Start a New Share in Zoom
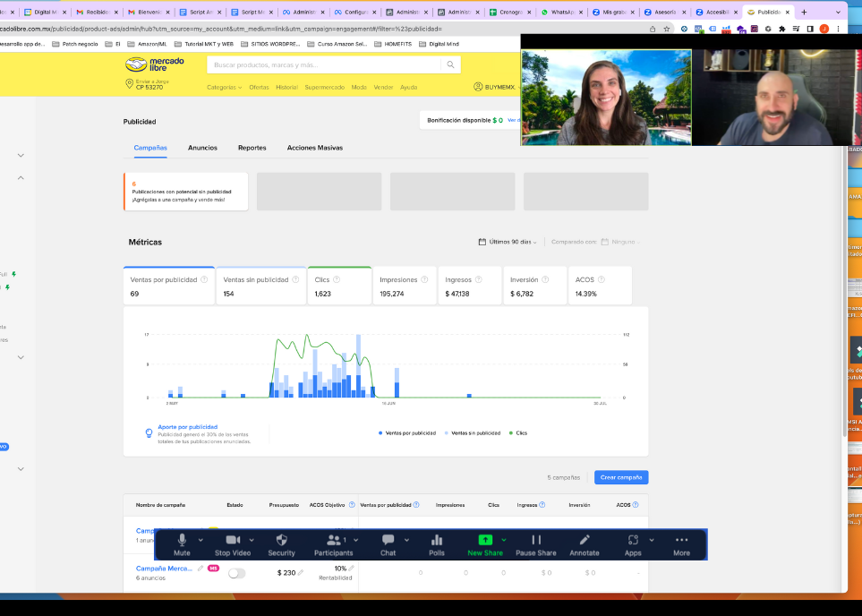 (x=485, y=545)
